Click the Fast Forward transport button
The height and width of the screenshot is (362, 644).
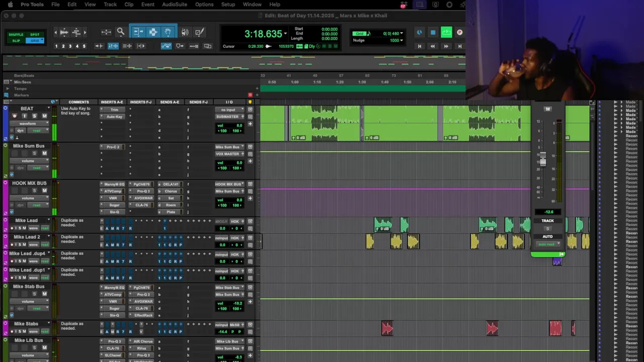(x=446, y=46)
